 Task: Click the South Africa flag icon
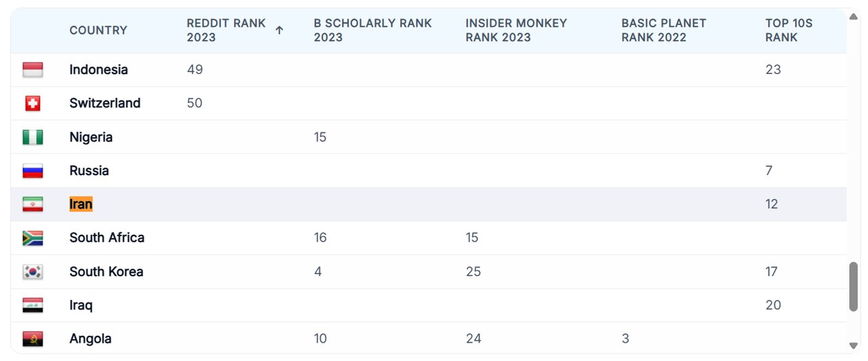click(x=33, y=238)
